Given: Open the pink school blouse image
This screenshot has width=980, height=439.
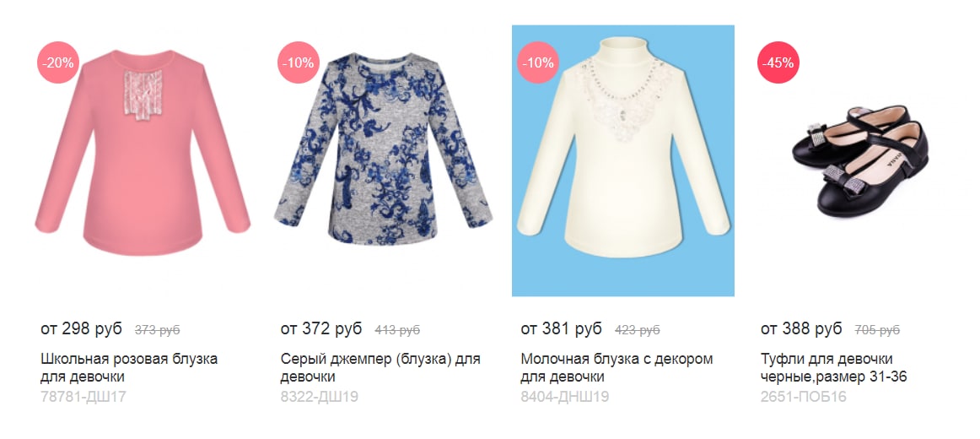Looking at the screenshot, I should [x=143, y=153].
